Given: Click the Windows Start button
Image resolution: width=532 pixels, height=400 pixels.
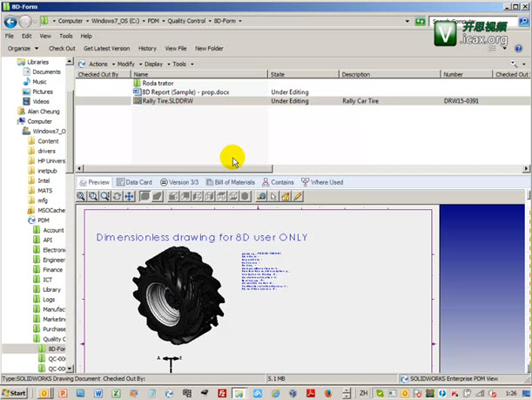Looking at the screenshot, I should point(16,393).
